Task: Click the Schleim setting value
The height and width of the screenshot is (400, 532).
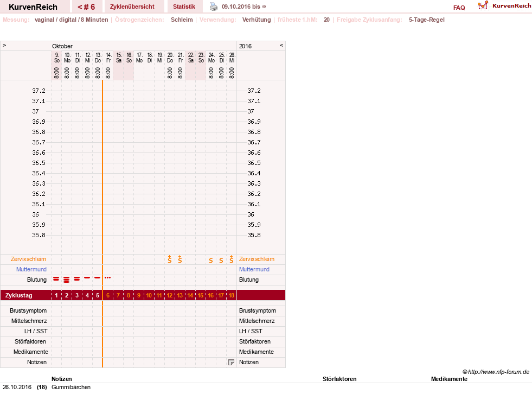Action: [x=182, y=20]
